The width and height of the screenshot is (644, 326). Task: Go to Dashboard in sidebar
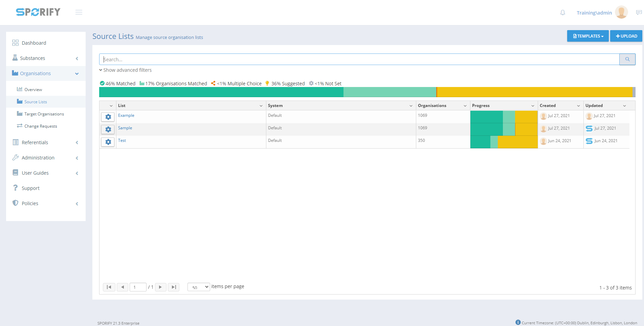pyautogui.click(x=34, y=43)
